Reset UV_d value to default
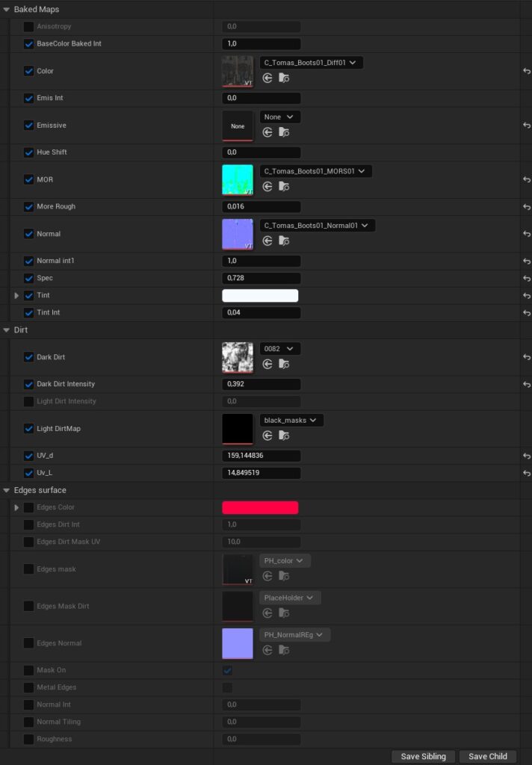Viewport: 532px width, 765px height. [x=527, y=456]
